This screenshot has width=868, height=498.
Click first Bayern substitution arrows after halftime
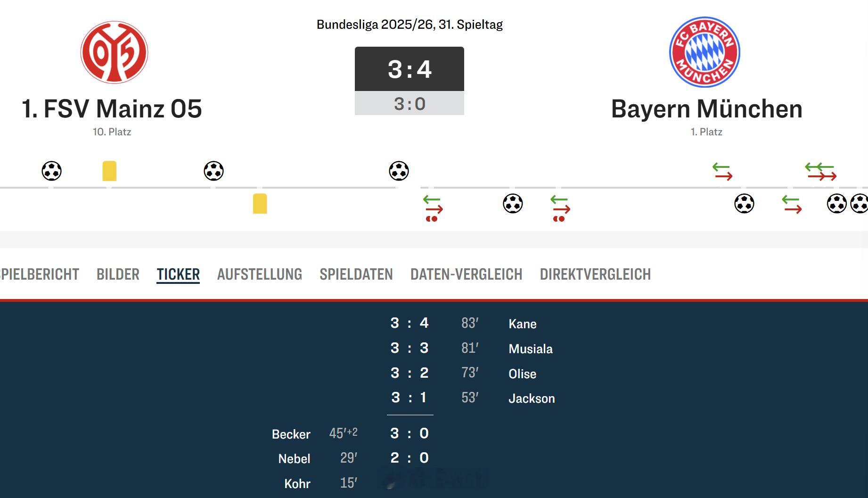(x=433, y=205)
